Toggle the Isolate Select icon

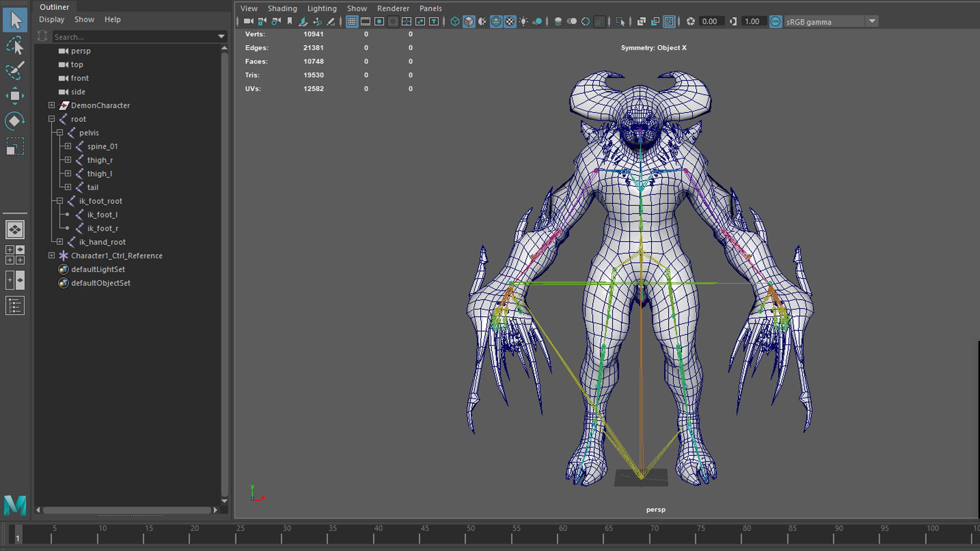click(x=620, y=21)
